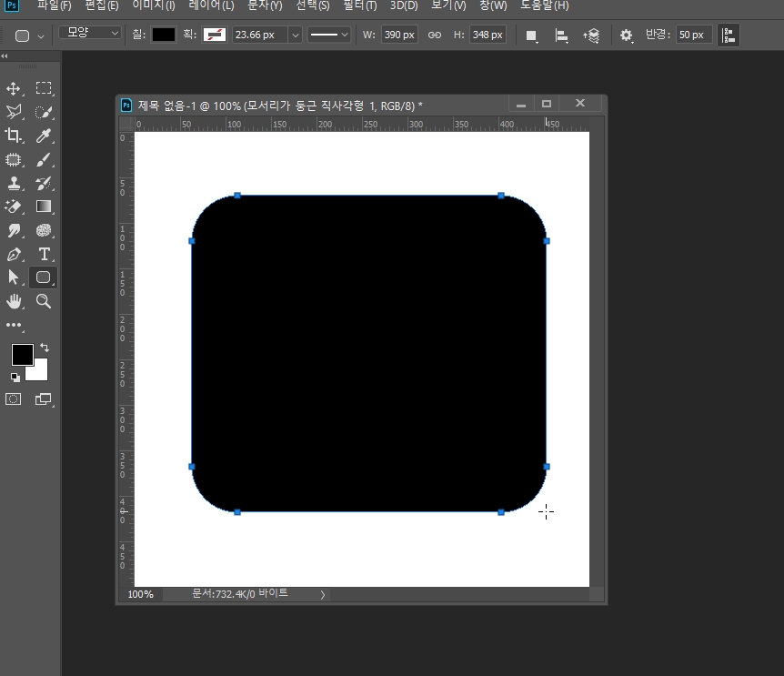784x676 pixels.
Task: Open the stroke color swatch
Action: point(215,35)
